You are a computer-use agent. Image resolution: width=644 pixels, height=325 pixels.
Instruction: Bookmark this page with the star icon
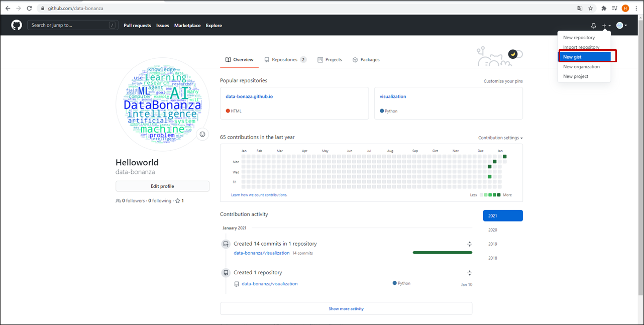(x=591, y=8)
